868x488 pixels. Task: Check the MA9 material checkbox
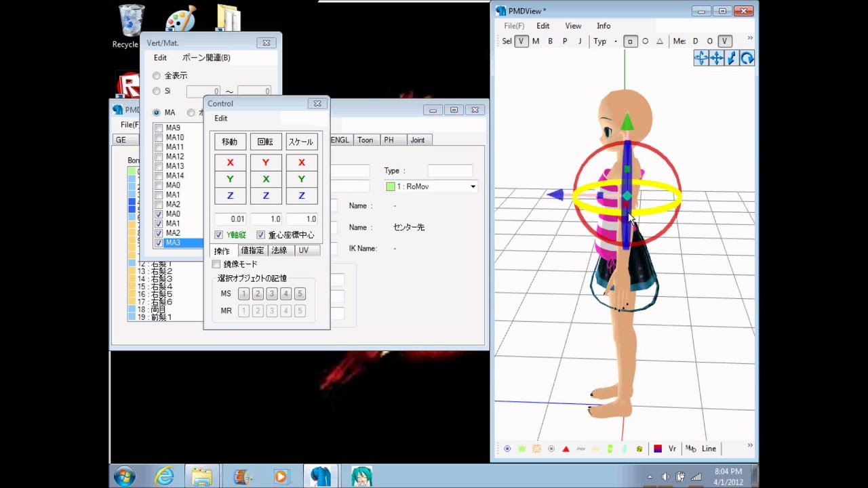159,128
